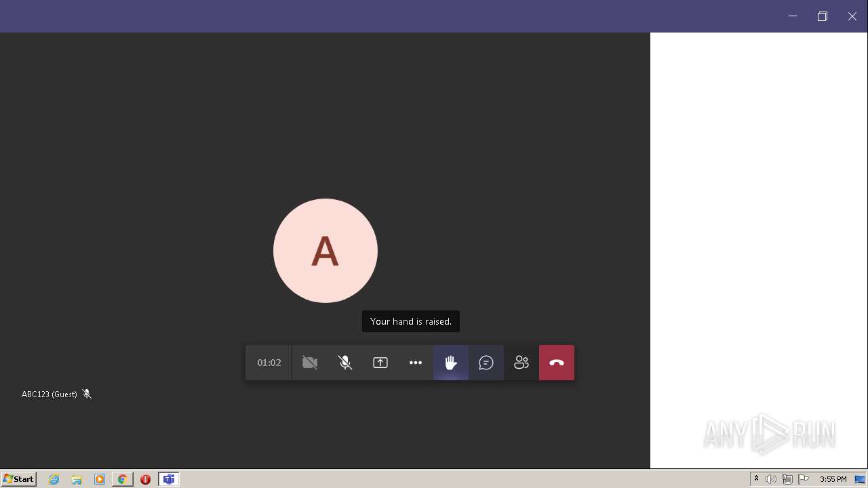This screenshot has width=868, height=488.
Task: Click the 01:02 call duration timer
Action: [269, 363]
